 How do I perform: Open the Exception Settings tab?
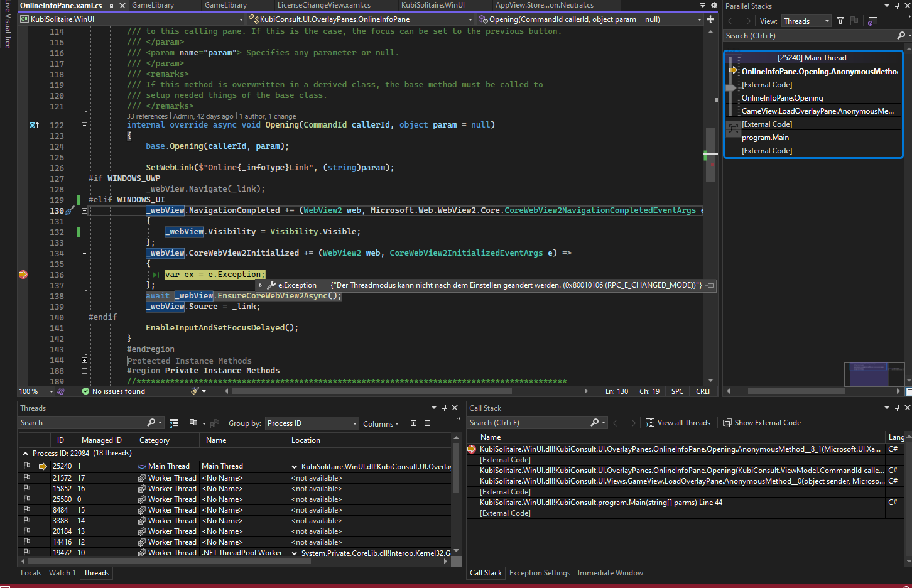coord(540,573)
